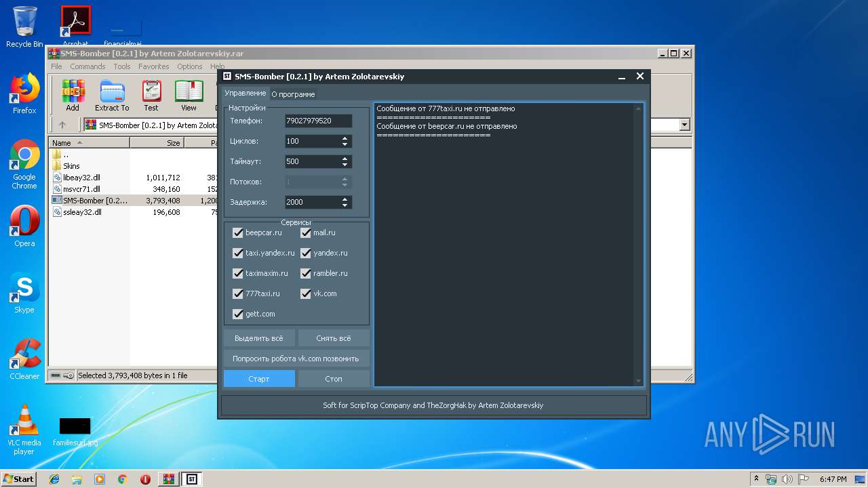Uncheck the 777taxi.ru checkbox
The height and width of the screenshot is (488, 868).
click(237, 293)
